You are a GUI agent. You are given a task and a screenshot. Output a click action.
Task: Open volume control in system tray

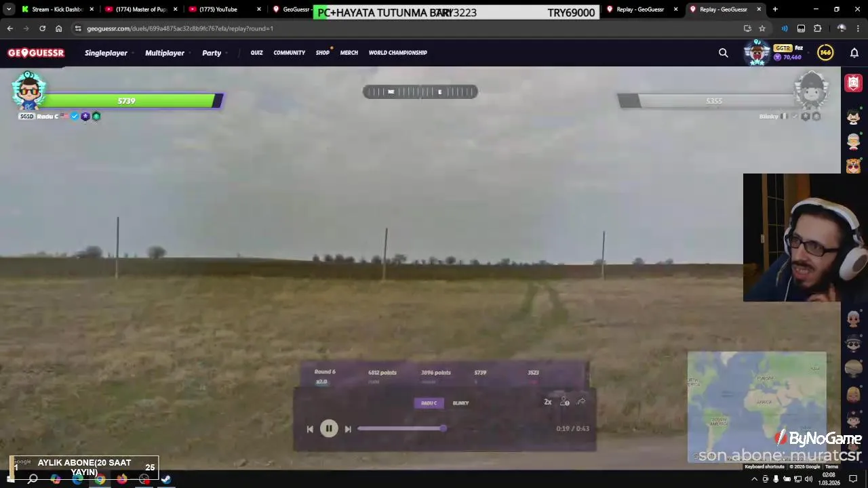808,479
